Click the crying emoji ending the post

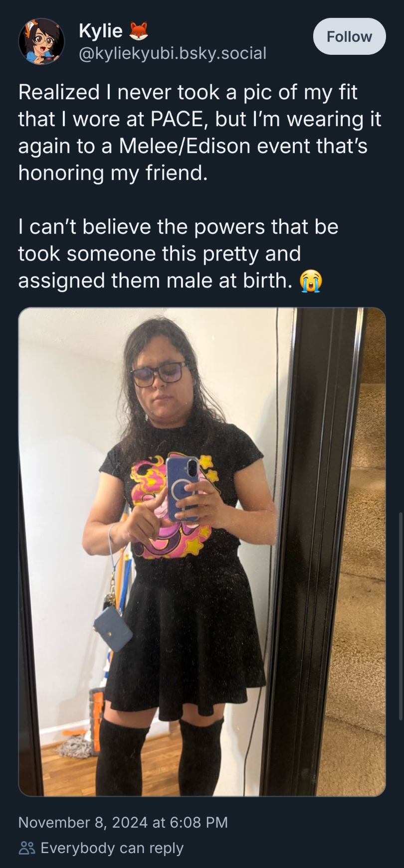(311, 281)
